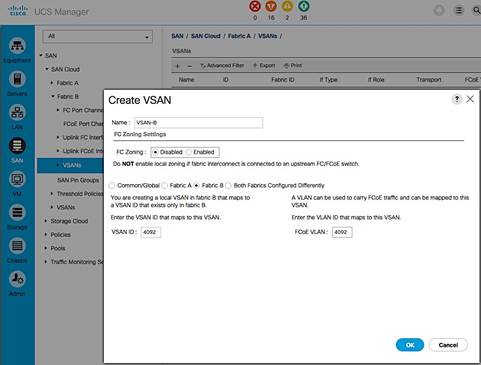
Task: Expand the Pools tree node
Action: 46,248
